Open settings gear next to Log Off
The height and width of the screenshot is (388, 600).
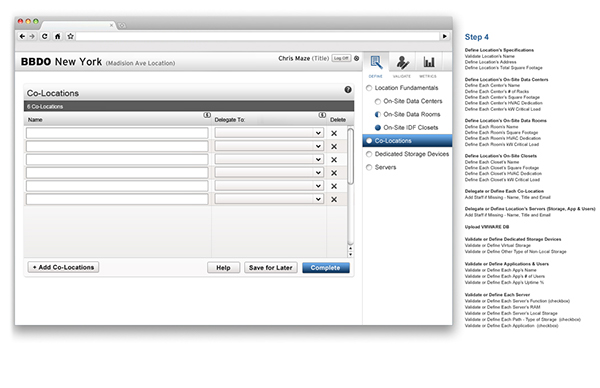tap(357, 58)
